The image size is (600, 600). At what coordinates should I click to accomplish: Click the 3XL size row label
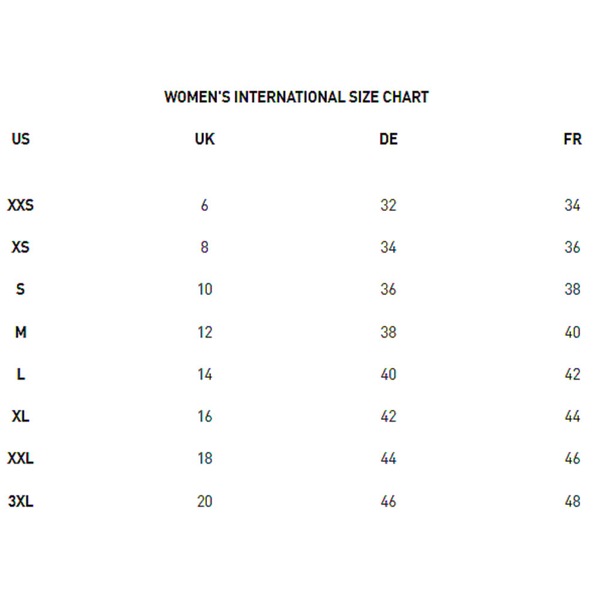click(x=21, y=501)
